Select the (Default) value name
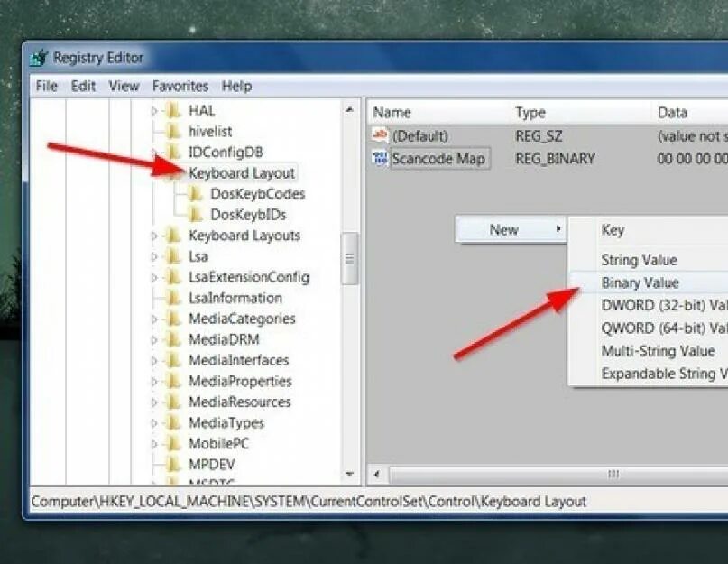Viewport: 728px width, 564px height. (419, 136)
